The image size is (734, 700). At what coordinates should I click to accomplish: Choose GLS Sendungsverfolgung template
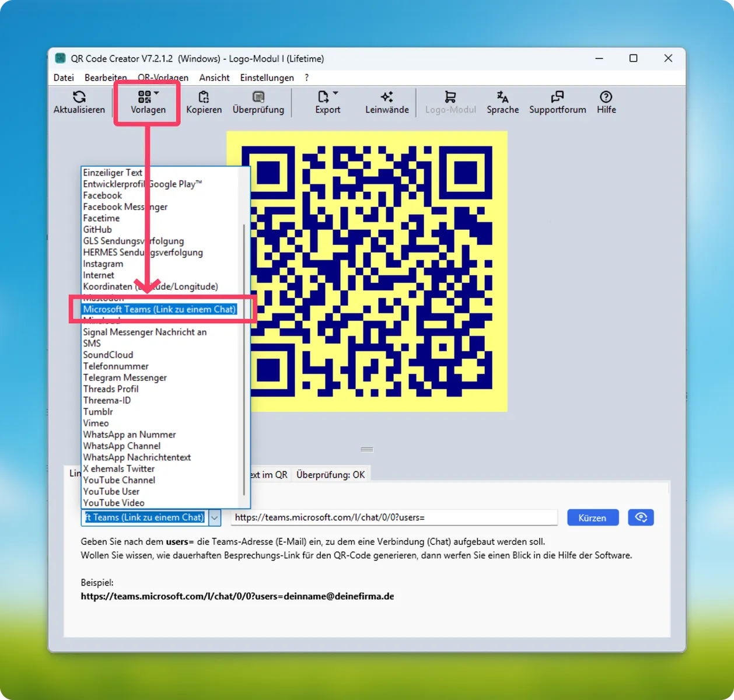click(133, 241)
